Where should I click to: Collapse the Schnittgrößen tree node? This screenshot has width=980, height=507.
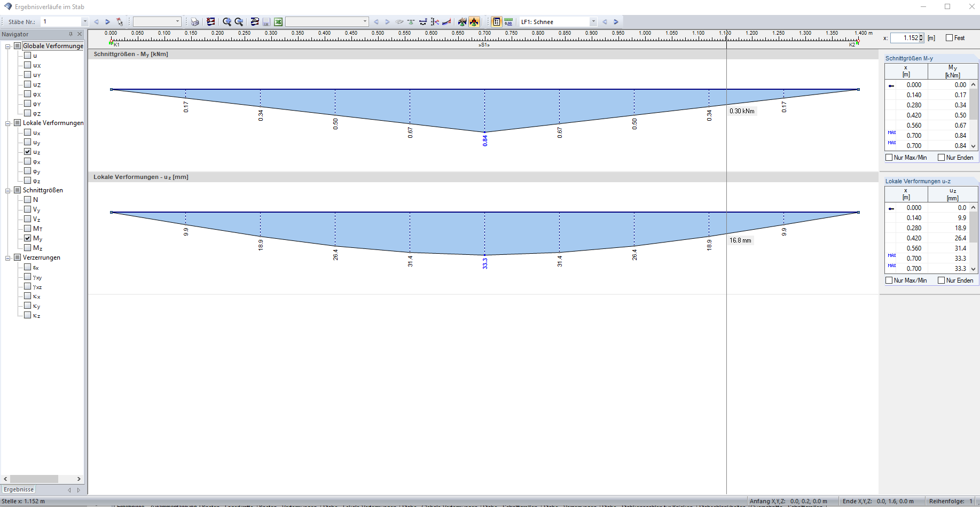(x=8, y=191)
